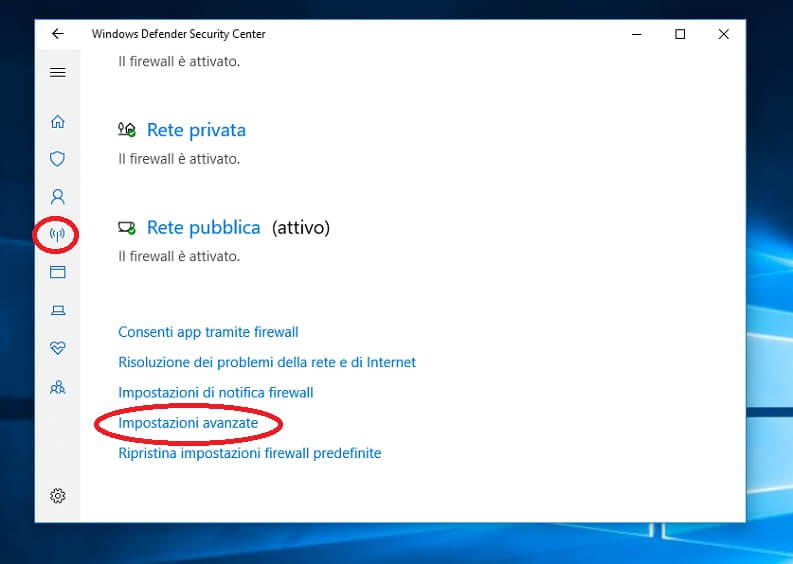Open Rete pubblica firewall settings
This screenshot has height=564, width=793.
(x=203, y=228)
